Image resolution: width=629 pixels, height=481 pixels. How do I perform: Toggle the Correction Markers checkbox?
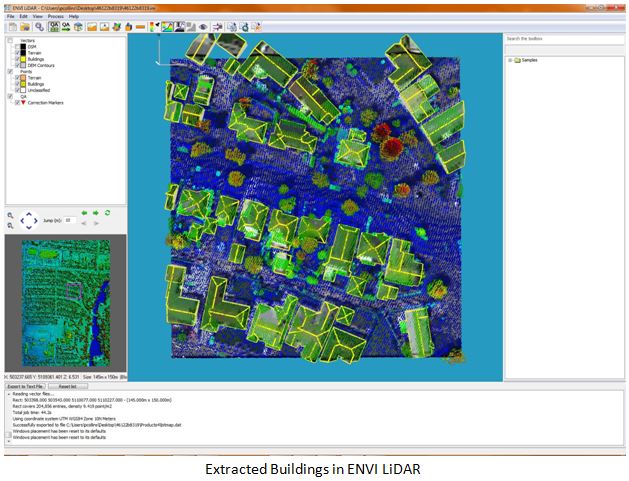tap(18, 103)
